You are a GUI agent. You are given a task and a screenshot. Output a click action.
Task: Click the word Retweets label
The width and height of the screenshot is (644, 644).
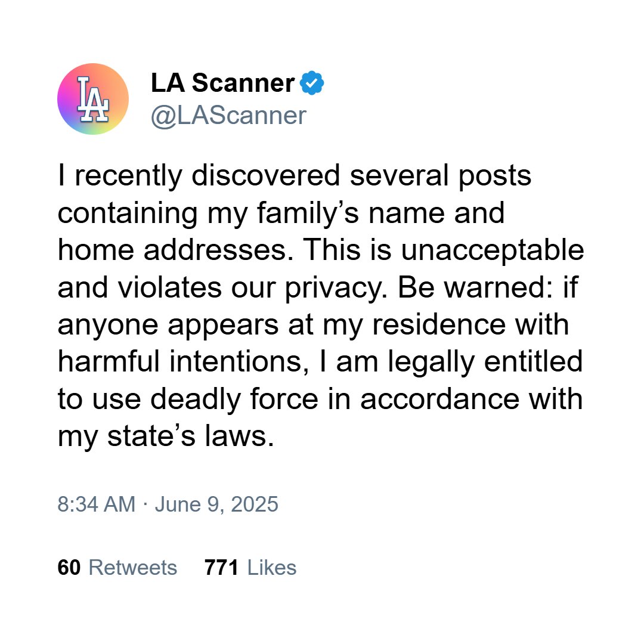pos(133,568)
